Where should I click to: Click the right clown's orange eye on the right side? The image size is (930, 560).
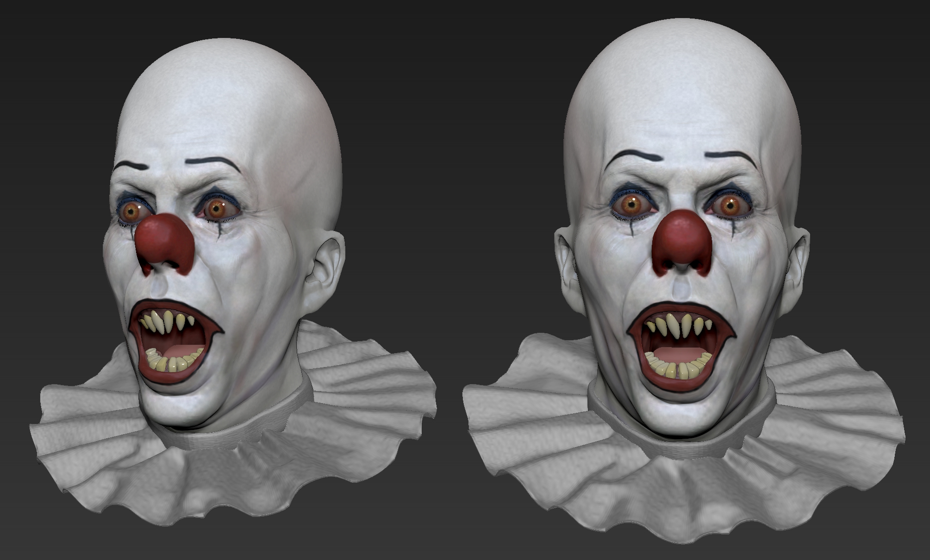pos(730,206)
